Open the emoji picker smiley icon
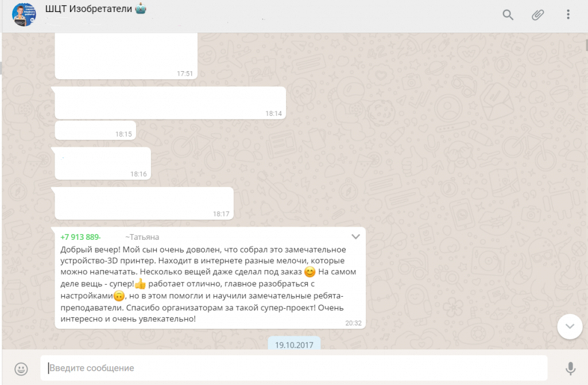588x385 pixels. (x=21, y=368)
